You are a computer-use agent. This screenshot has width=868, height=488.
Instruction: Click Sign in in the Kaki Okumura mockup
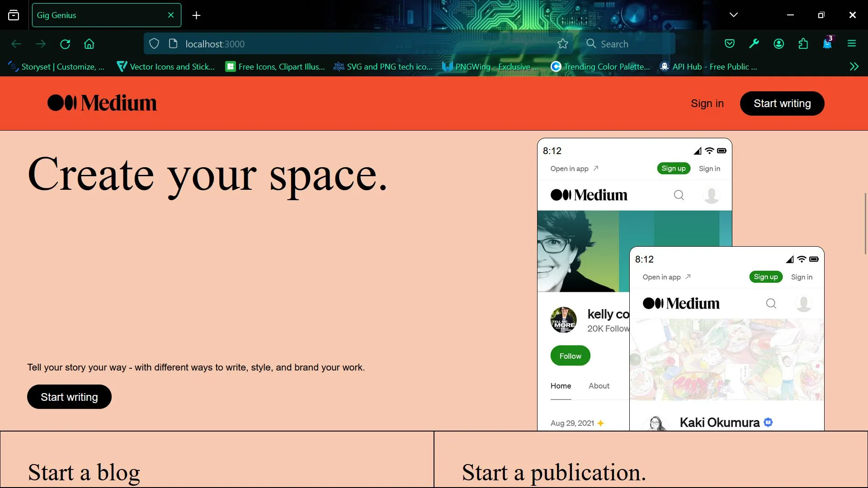802,277
